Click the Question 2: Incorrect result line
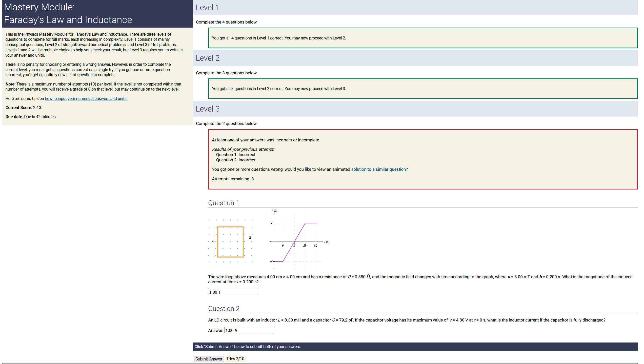The height and width of the screenshot is (364, 644). click(235, 160)
